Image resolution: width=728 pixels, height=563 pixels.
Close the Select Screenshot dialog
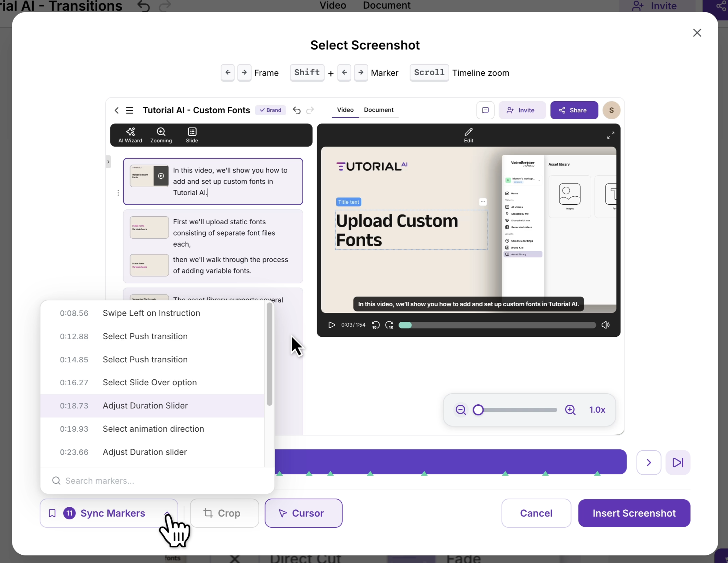pyautogui.click(x=697, y=33)
